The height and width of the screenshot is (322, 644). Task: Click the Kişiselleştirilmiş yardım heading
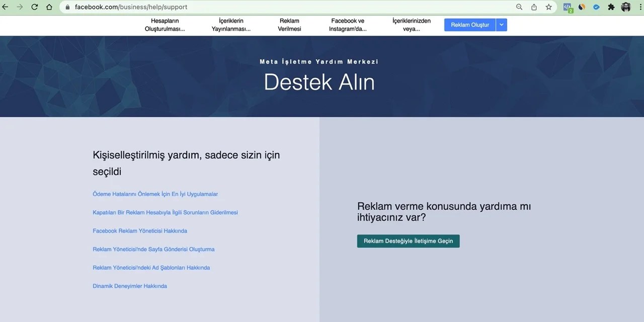coord(186,163)
